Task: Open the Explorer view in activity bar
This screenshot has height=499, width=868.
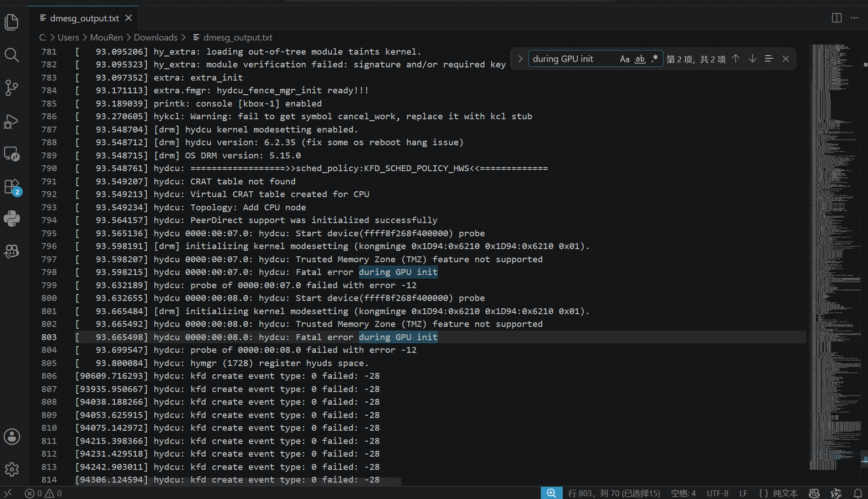Action: 12,22
